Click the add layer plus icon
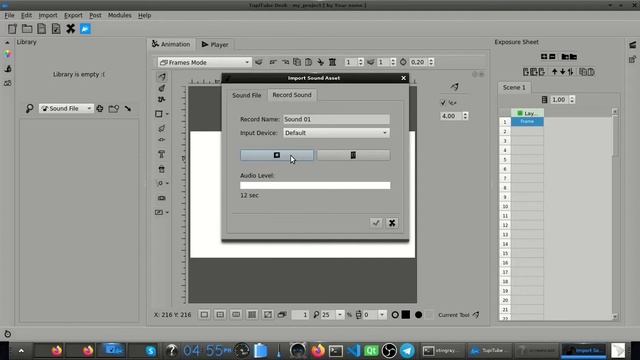Image resolution: width=640 pixels, height=360 pixels. 544,56
